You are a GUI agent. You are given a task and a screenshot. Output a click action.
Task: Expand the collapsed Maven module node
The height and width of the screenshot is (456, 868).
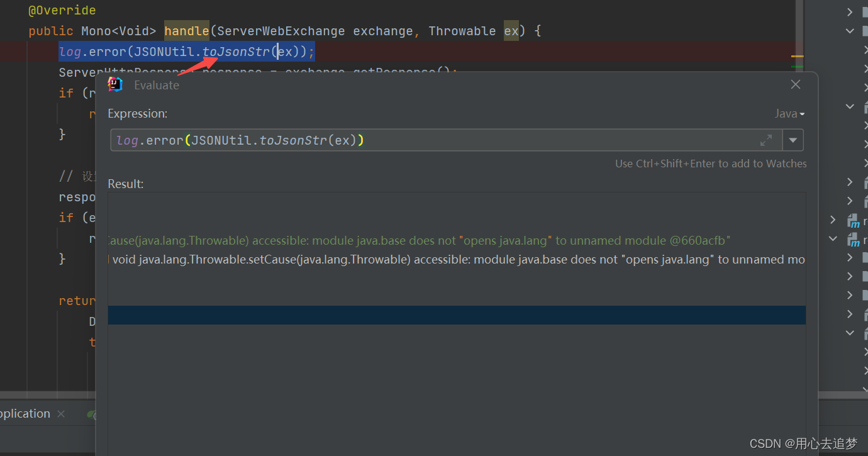click(833, 220)
